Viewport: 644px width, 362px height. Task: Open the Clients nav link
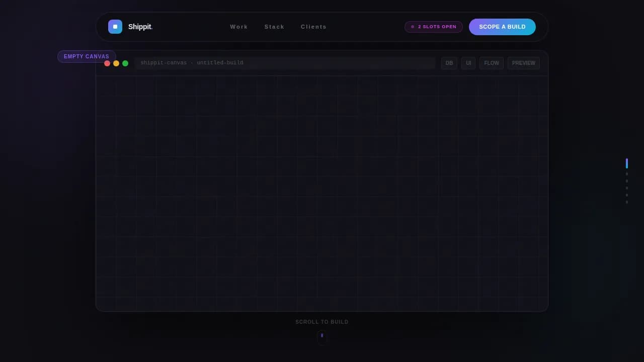pyautogui.click(x=313, y=27)
